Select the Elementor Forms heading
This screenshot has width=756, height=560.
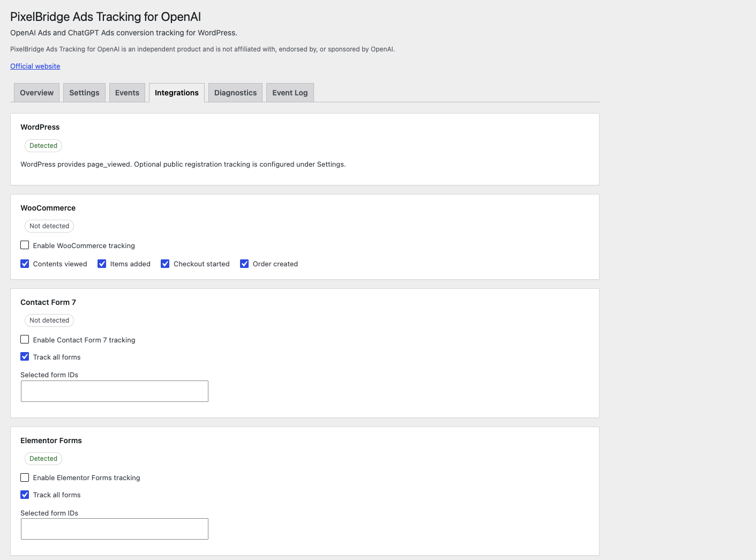point(51,440)
